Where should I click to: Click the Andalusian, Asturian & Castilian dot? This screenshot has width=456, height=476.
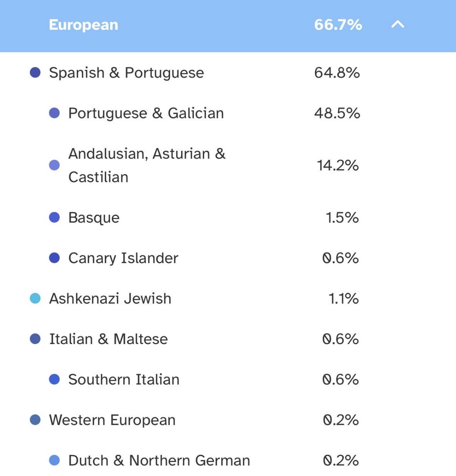(54, 165)
